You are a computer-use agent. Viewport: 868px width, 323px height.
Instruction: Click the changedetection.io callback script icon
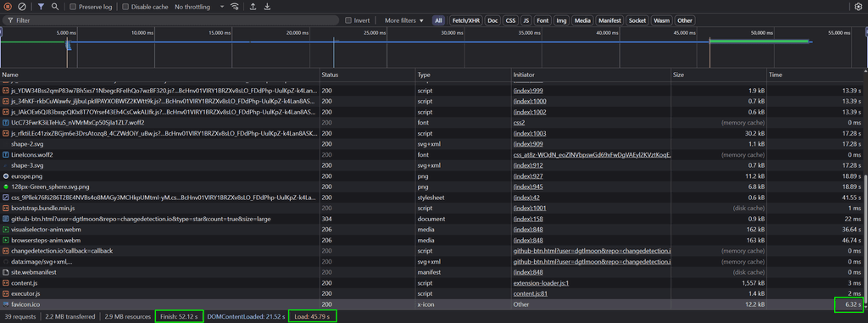pos(6,250)
